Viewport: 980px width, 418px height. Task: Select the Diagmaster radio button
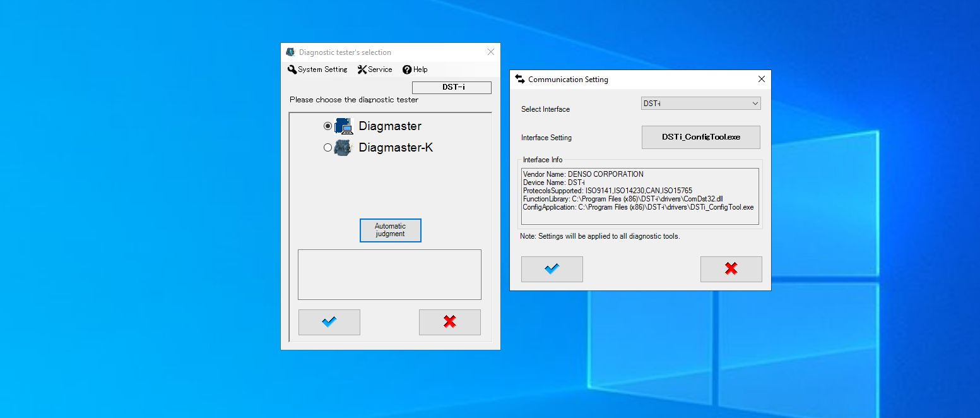click(x=328, y=126)
